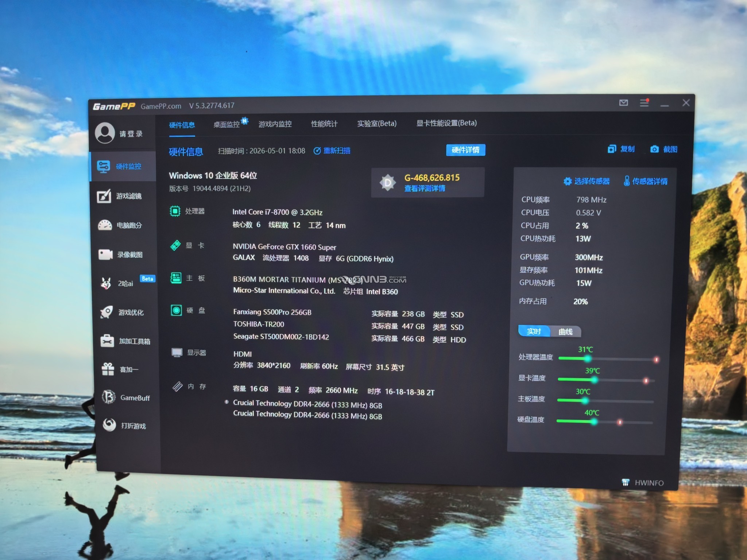Screen dimensions: 747x560
Task: Switch to the 实验室(Beta) tab
Action: (377, 123)
